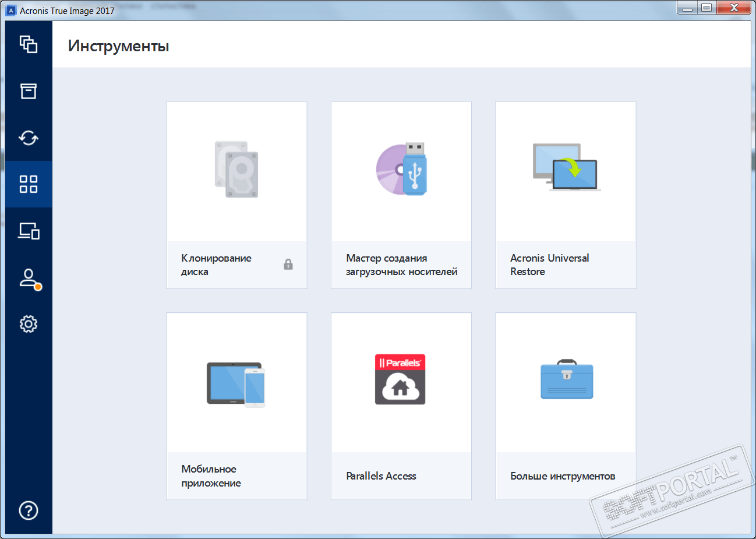
Task: Open the Archive section in sidebar
Action: pos(29,91)
